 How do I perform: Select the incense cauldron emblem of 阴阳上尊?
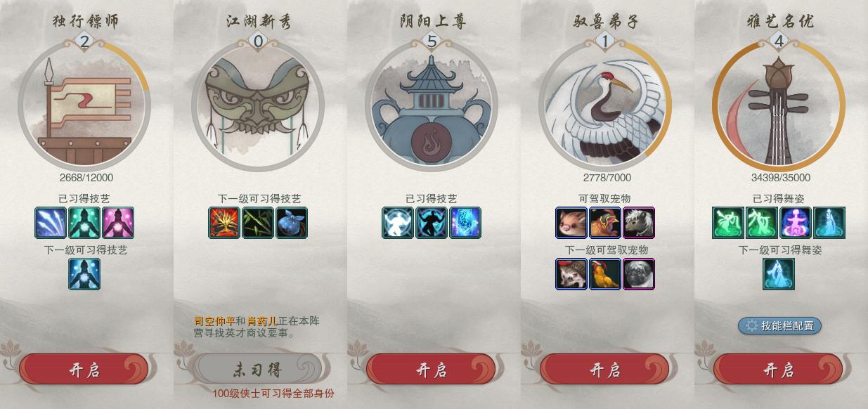click(x=432, y=105)
